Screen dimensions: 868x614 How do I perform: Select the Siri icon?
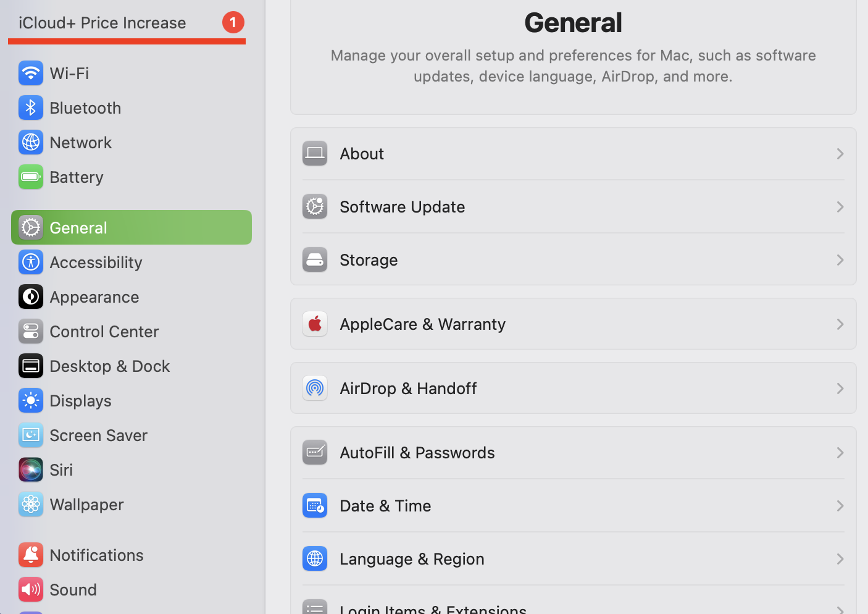pos(31,469)
